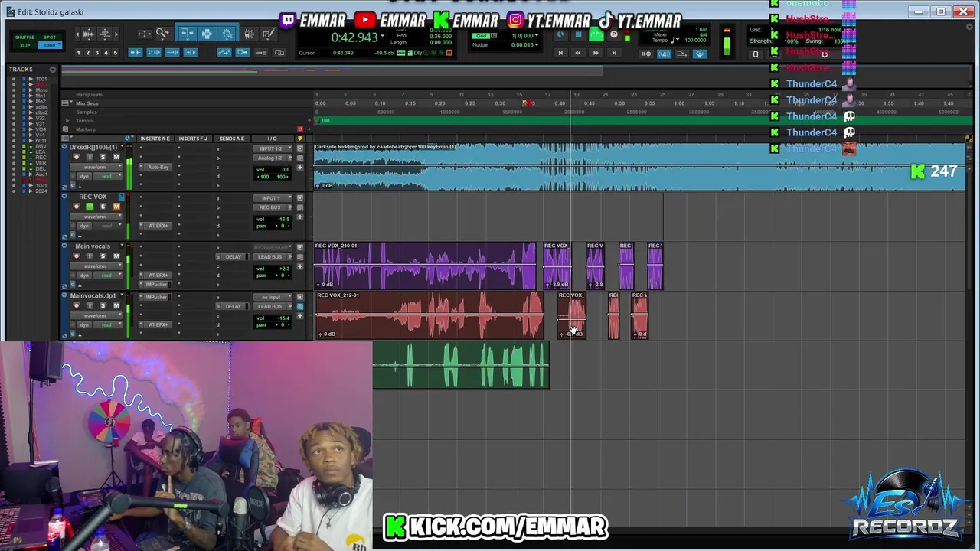Open waveform view selector on Main vocals
Screen dimensions: 980x551
click(x=96, y=266)
